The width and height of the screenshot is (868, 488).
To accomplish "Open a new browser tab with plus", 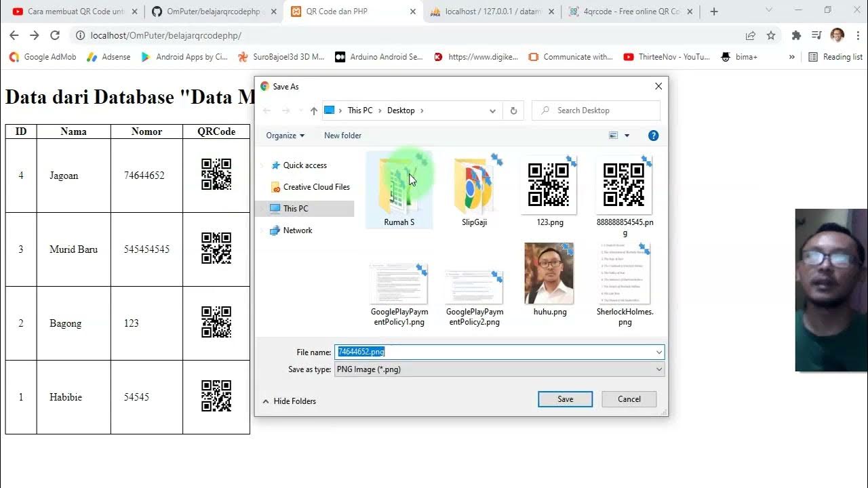I will (x=714, y=12).
